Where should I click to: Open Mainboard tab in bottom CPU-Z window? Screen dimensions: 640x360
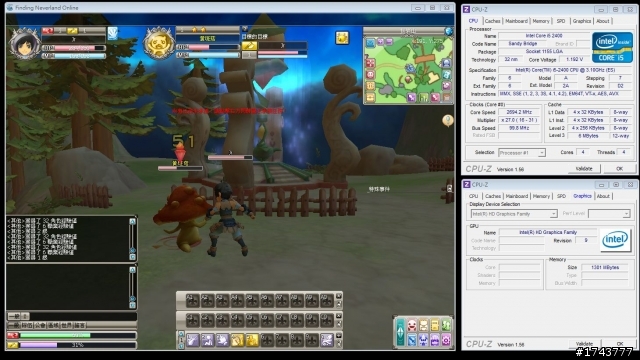point(517,196)
